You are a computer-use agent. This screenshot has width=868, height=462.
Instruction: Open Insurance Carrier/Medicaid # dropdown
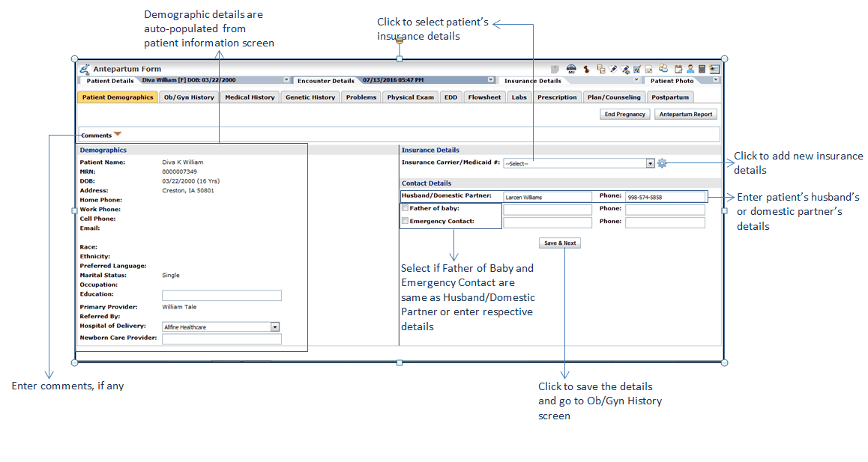[650, 163]
